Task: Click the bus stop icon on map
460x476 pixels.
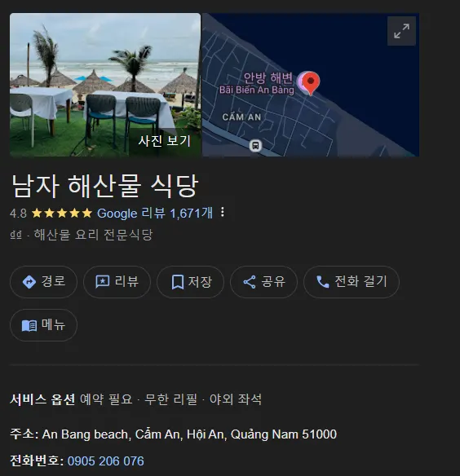Action: pyautogui.click(x=255, y=145)
